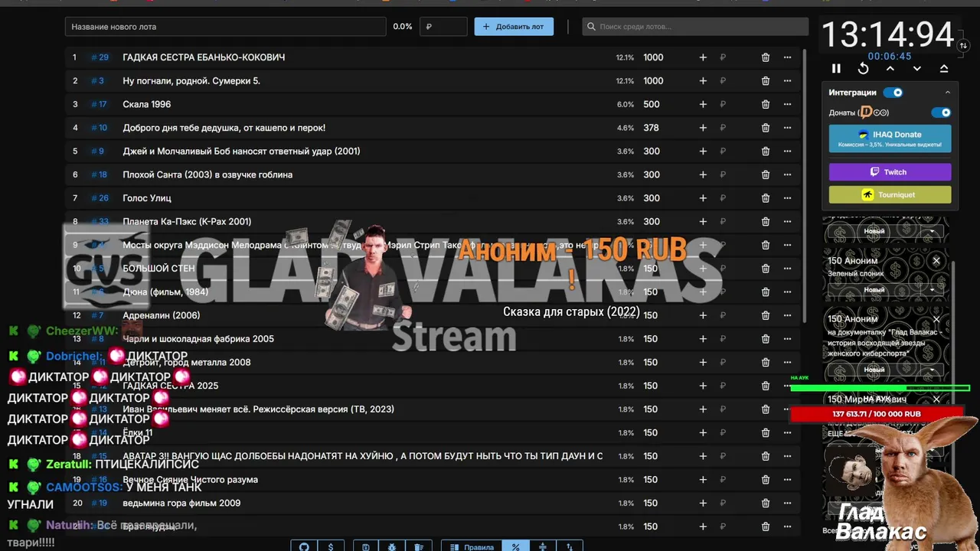Toggle the Интеграции switch
980x551 pixels.
point(893,93)
